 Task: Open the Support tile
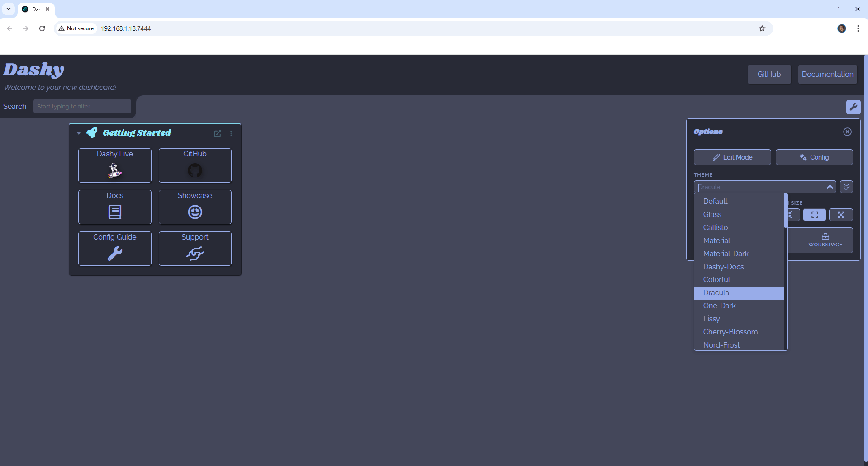(195, 249)
